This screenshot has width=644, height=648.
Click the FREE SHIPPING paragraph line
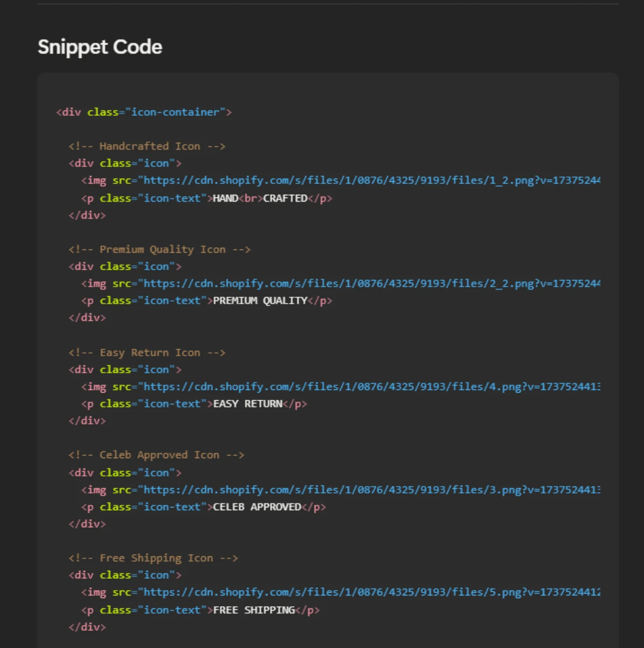[200, 610]
